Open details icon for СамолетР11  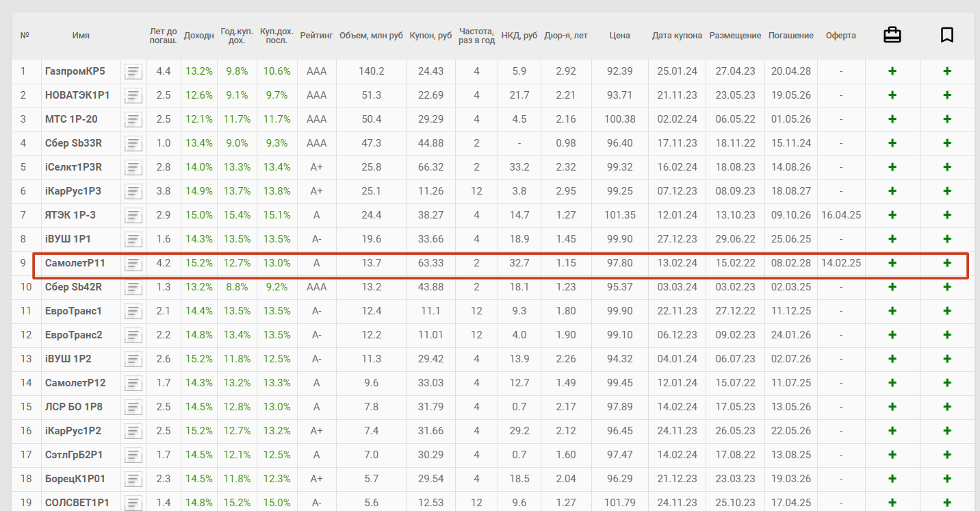[x=133, y=263]
